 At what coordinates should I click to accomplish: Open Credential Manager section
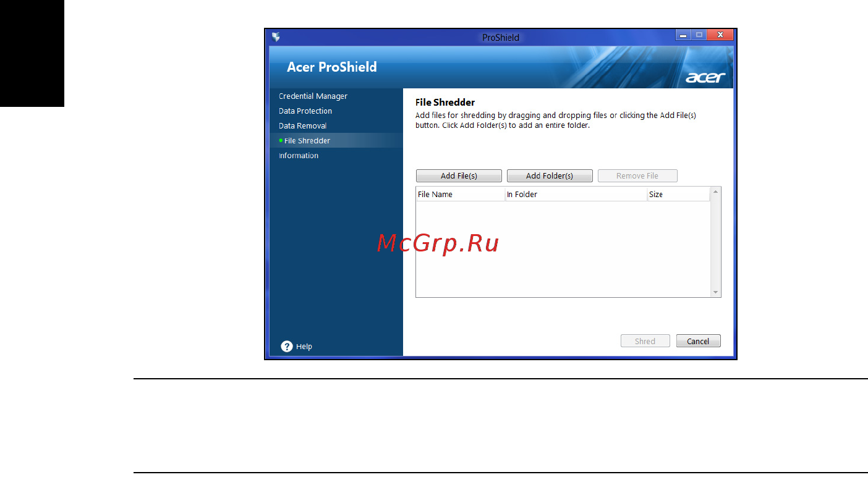point(313,96)
